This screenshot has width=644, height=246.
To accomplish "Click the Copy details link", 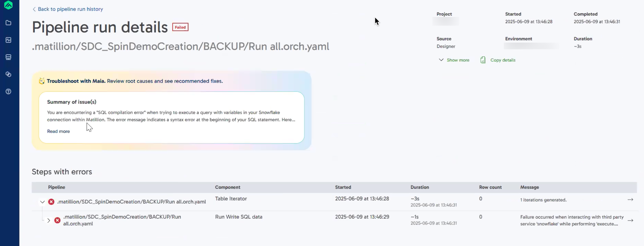I will click(x=503, y=60).
